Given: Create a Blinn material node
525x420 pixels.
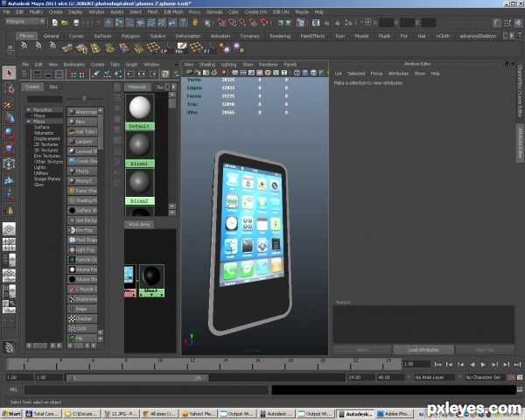Looking at the screenshot, I should (82, 122).
